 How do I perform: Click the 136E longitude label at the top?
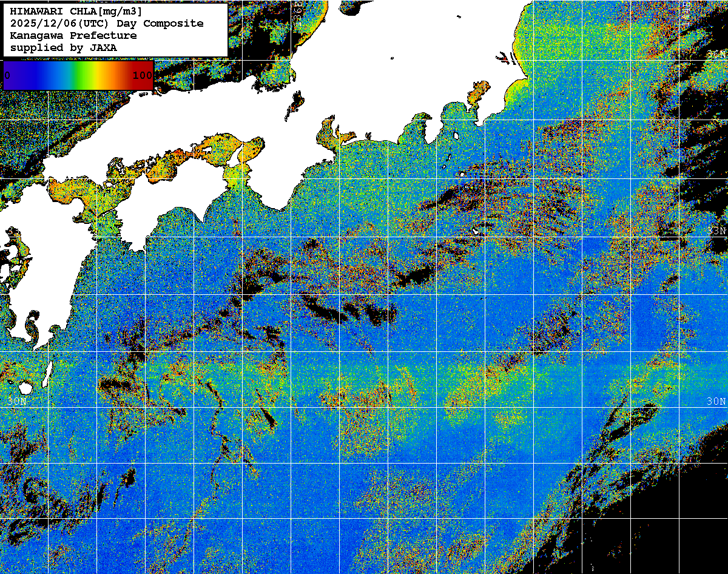coord(297,11)
